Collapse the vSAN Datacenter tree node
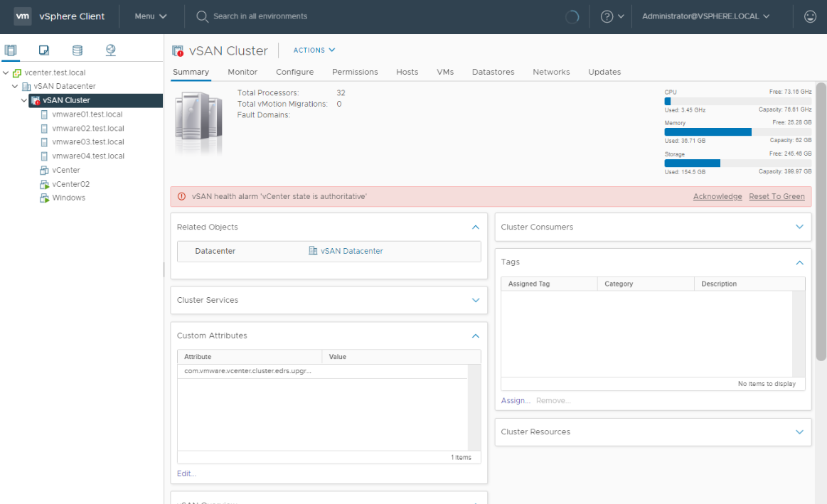This screenshot has height=504, width=827. click(15, 87)
